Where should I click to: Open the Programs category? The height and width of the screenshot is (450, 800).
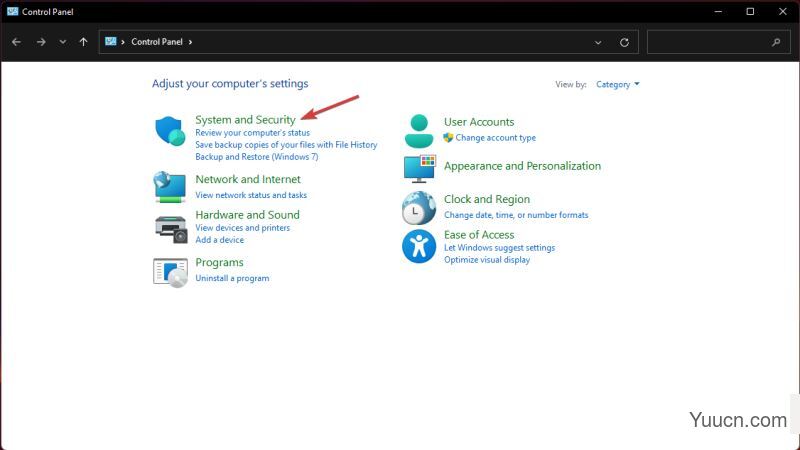219,262
